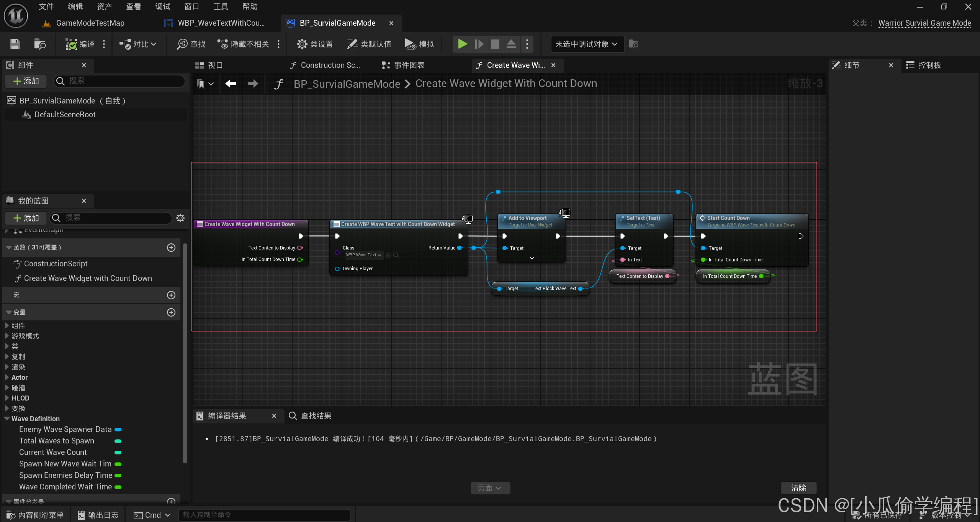Open Warrior Survial Game Mode parent link
Screen dimensions: 980x522
pyautogui.click(x=924, y=23)
